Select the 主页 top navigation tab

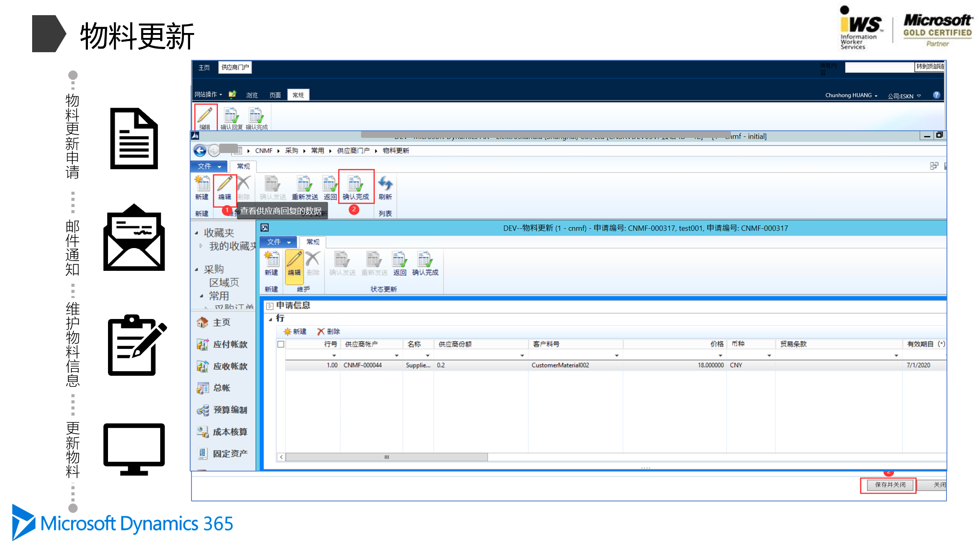click(204, 67)
